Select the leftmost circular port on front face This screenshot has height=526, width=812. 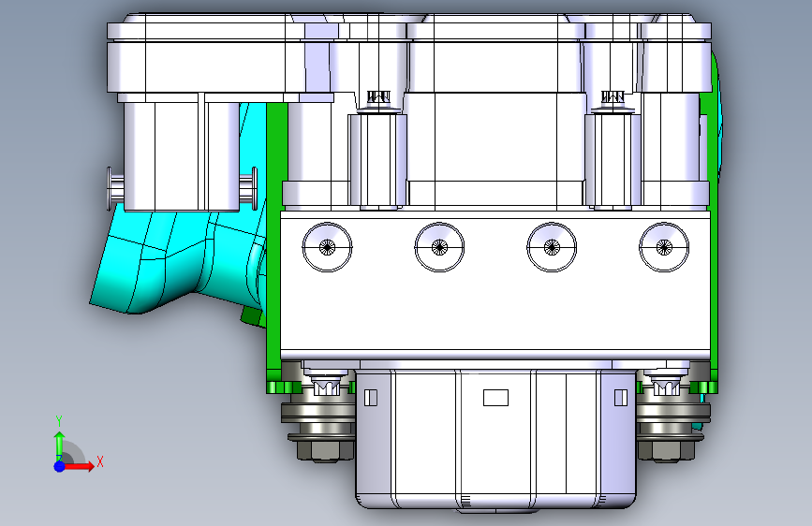[x=327, y=247]
